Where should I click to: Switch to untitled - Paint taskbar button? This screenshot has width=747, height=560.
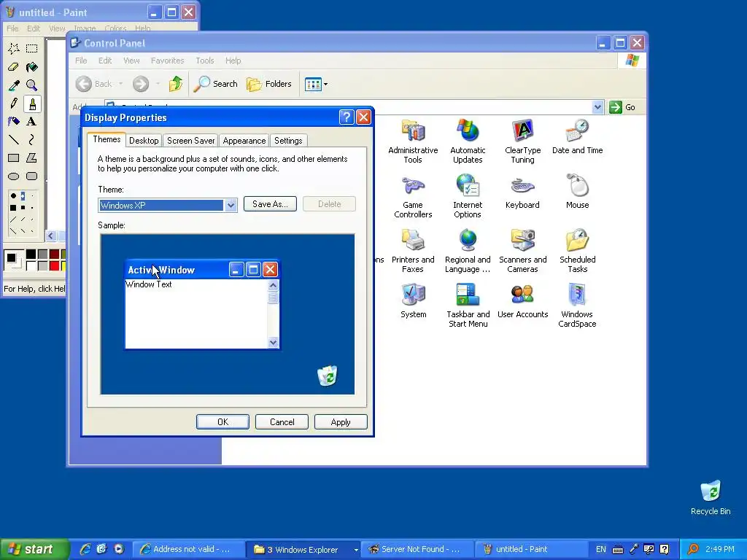click(531, 549)
